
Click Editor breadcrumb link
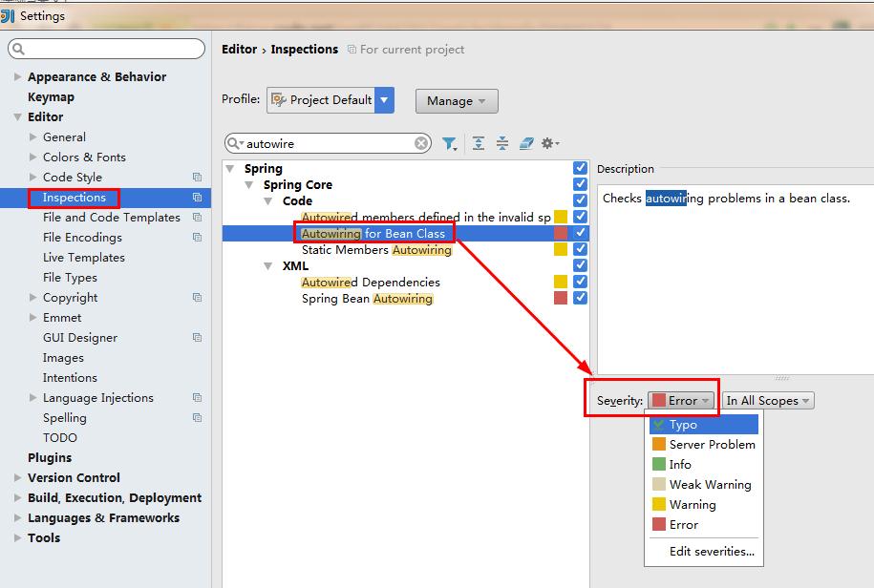click(239, 49)
